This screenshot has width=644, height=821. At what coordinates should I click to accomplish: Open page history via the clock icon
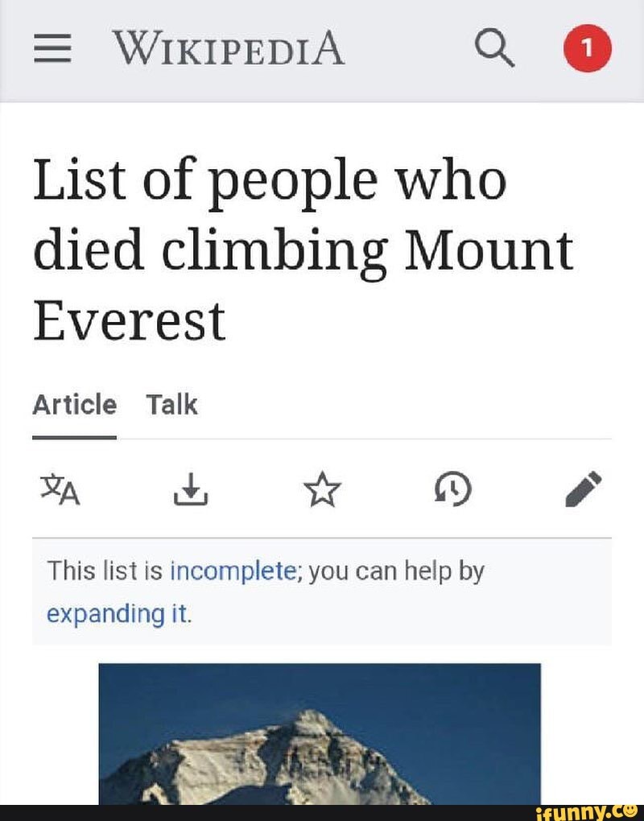click(453, 489)
